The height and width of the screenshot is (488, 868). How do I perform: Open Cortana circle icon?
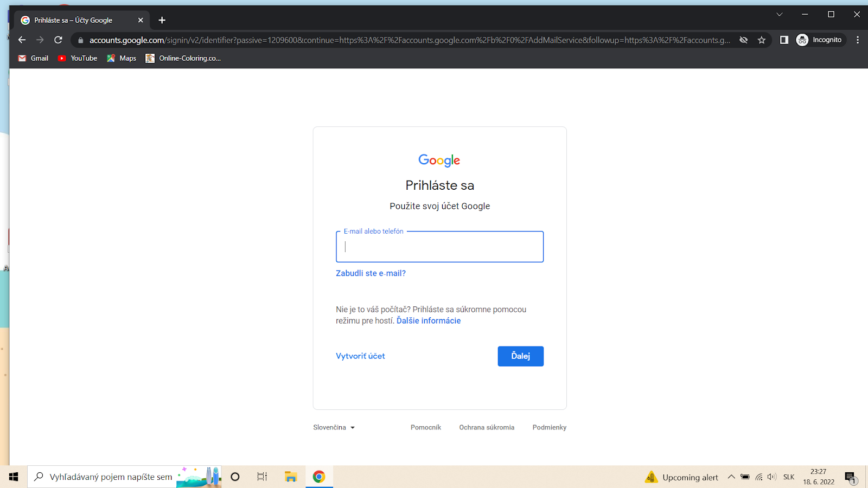click(x=235, y=477)
